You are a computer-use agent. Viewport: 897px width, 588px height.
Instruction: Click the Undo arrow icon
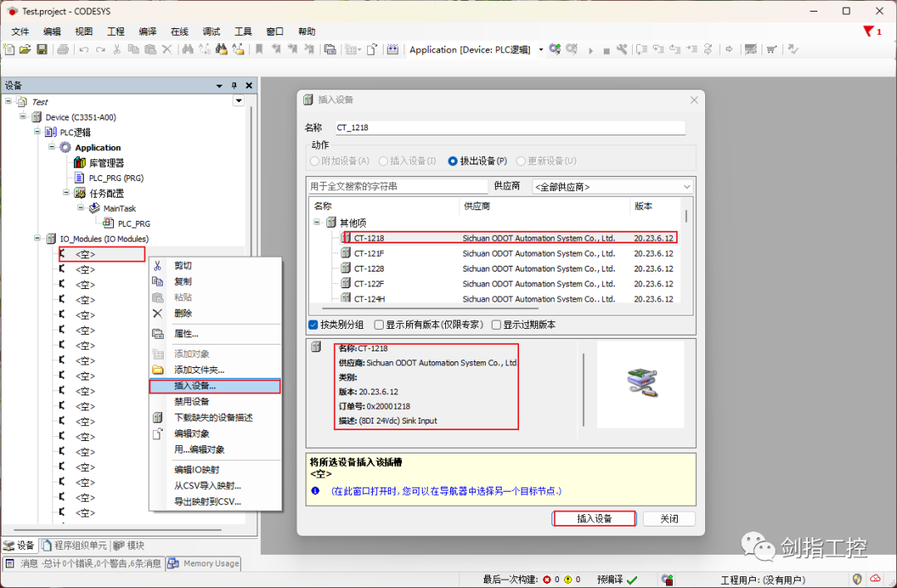84,50
